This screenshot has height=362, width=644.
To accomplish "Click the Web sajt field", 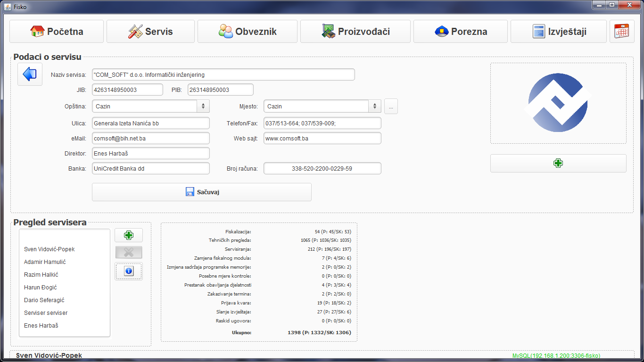I will [x=322, y=138].
